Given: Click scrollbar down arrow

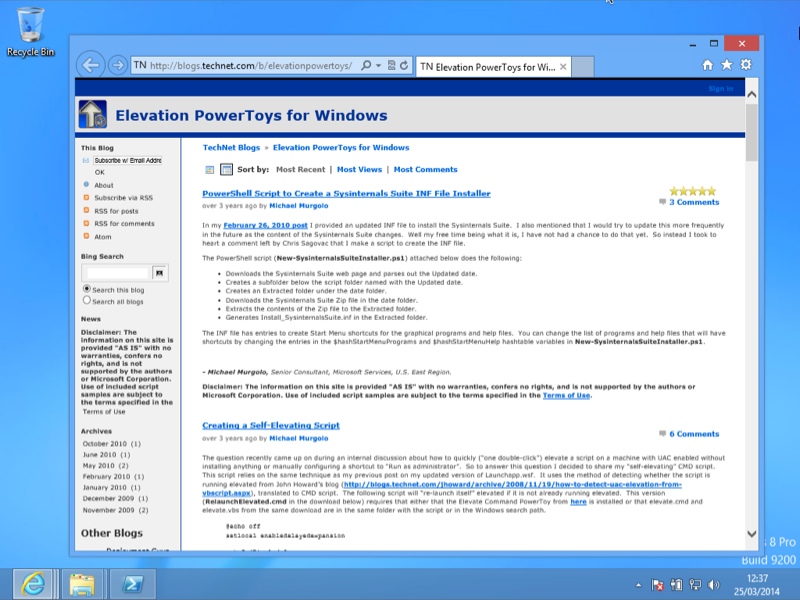Looking at the screenshot, I should pyautogui.click(x=752, y=534).
